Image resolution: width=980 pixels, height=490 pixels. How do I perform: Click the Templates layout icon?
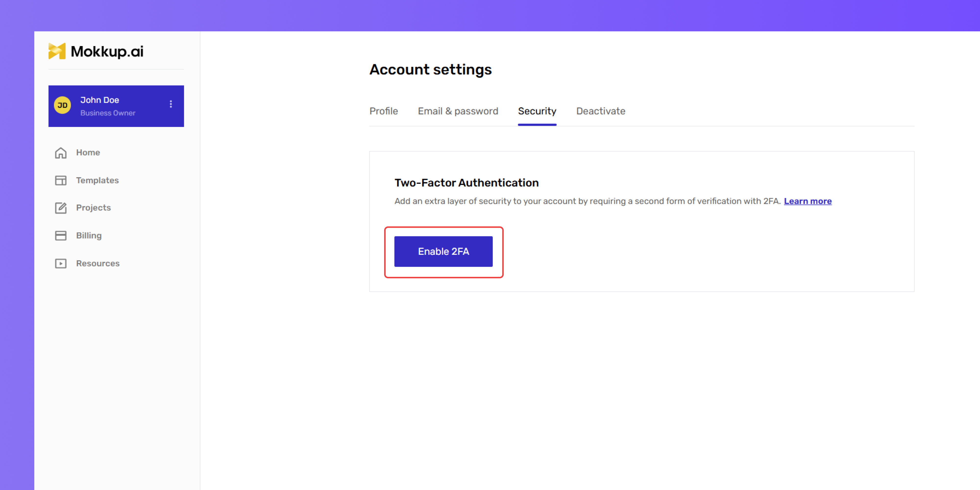click(61, 180)
